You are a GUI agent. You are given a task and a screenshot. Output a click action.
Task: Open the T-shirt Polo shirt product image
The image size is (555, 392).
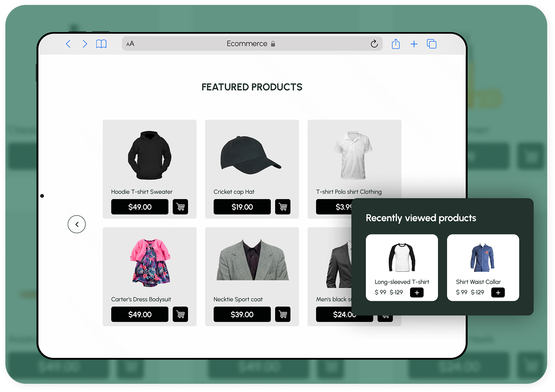point(353,156)
